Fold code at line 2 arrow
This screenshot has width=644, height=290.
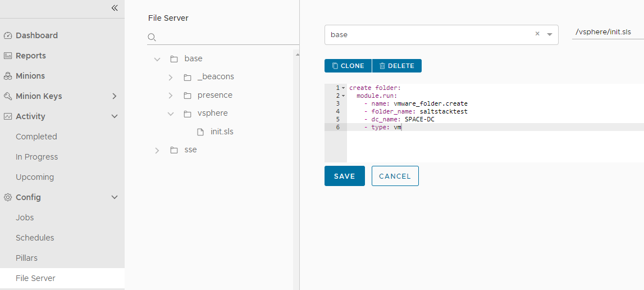click(344, 96)
